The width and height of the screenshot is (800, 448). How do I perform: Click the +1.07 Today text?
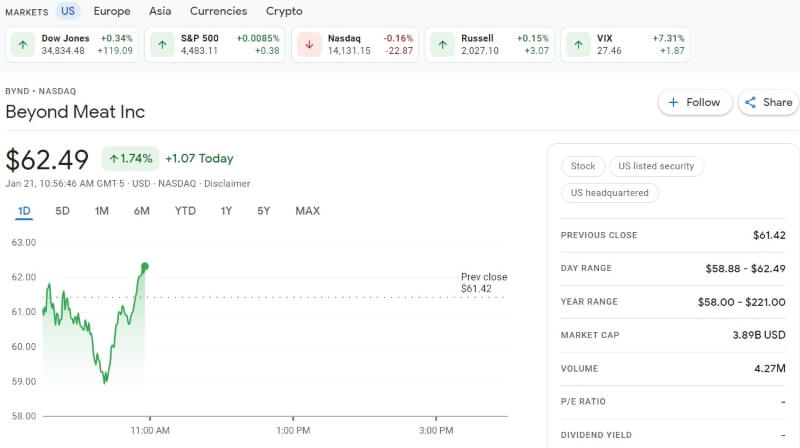[199, 159]
